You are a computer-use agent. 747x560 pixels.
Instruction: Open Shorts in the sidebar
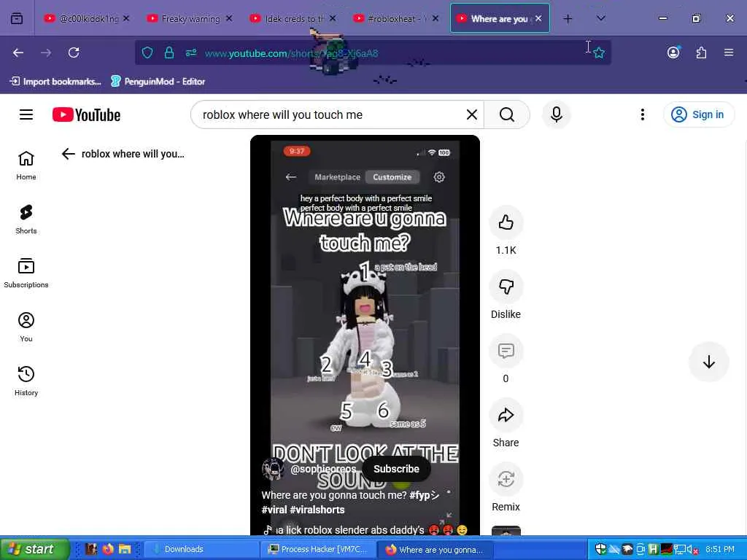[x=26, y=219]
